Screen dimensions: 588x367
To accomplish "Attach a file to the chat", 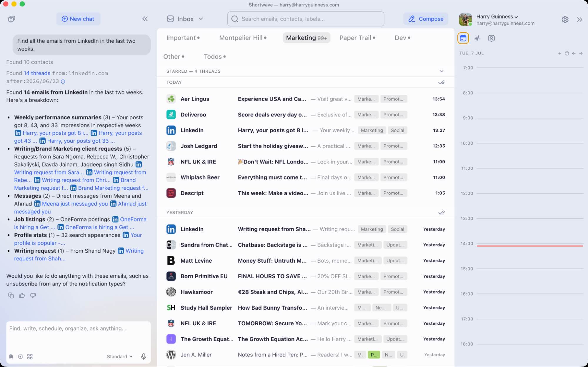I will click(x=11, y=357).
